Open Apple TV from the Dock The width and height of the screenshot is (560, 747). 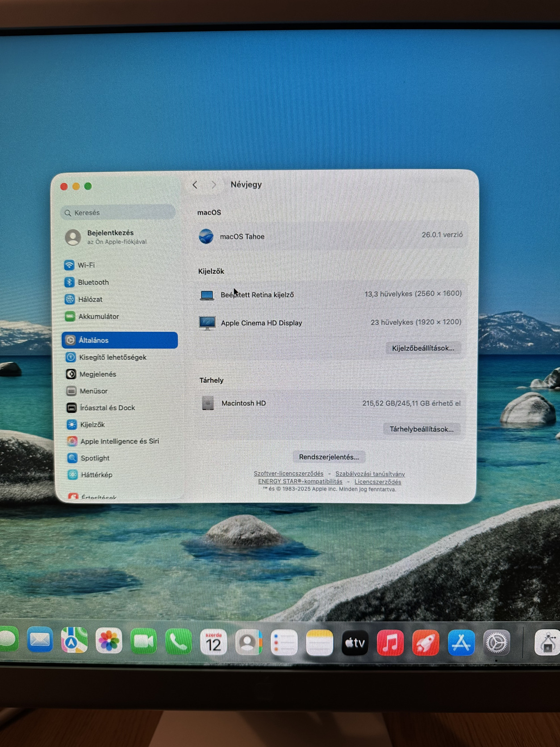[355, 643]
